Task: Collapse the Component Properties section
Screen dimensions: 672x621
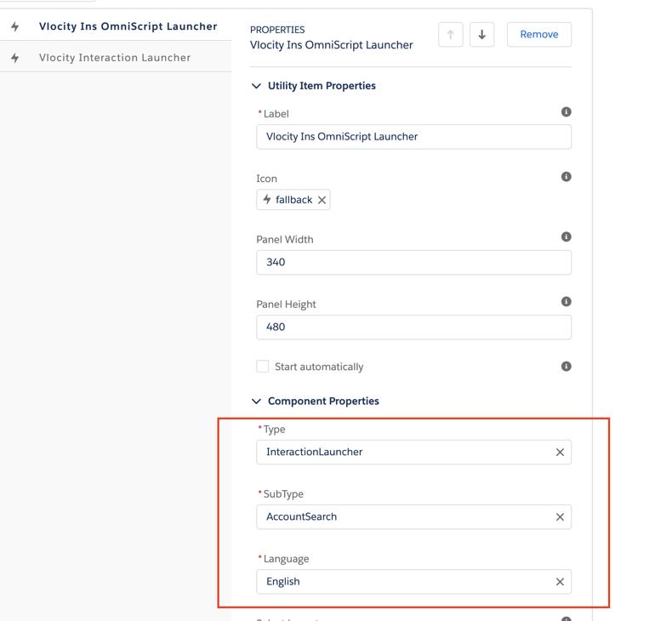Action: pyautogui.click(x=256, y=402)
